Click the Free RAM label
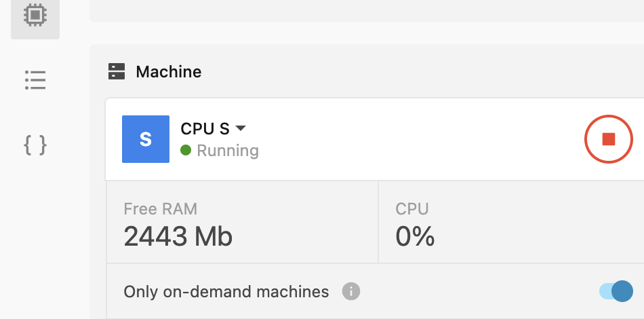The image size is (644, 319). click(161, 209)
